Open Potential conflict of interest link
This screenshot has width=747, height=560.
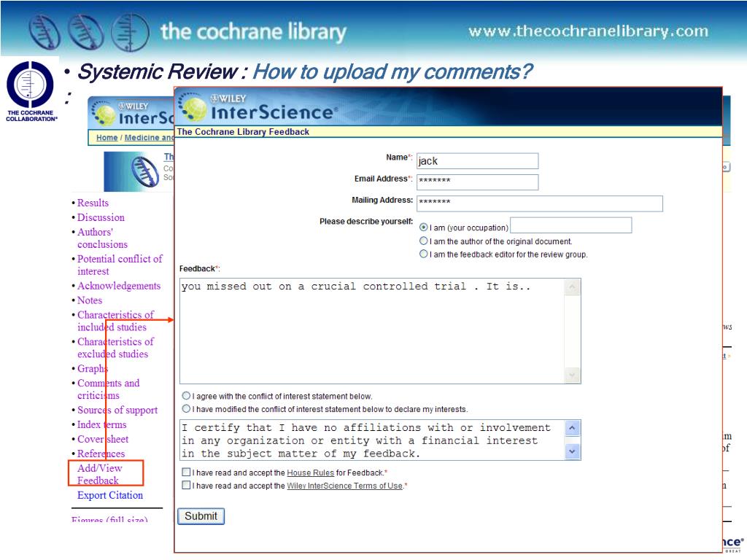(x=120, y=265)
